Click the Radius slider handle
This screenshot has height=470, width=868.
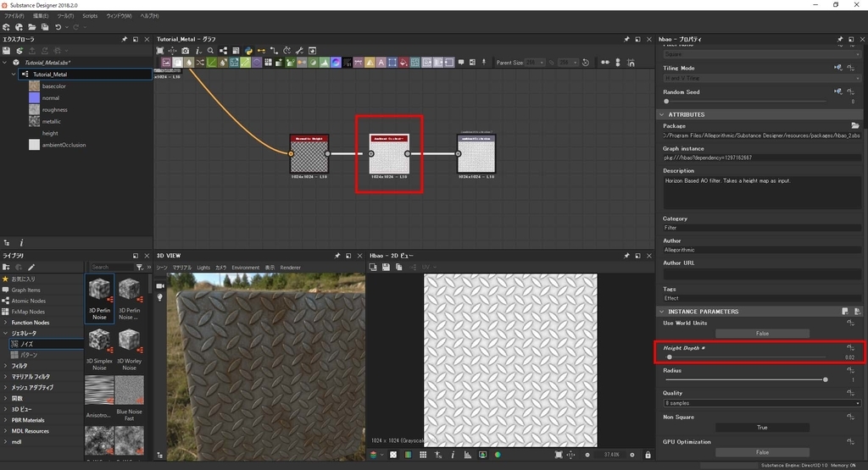825,380
